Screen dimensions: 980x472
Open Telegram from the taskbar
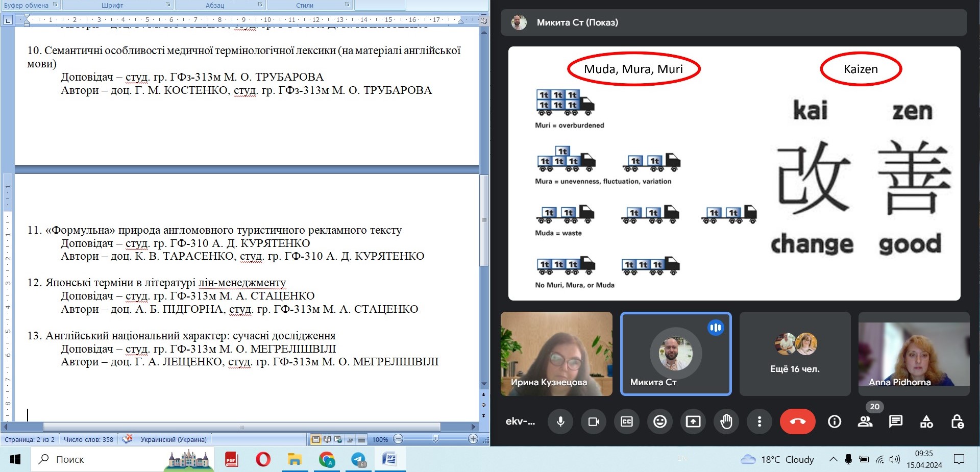pyautogui.click(x=359, y=460)
